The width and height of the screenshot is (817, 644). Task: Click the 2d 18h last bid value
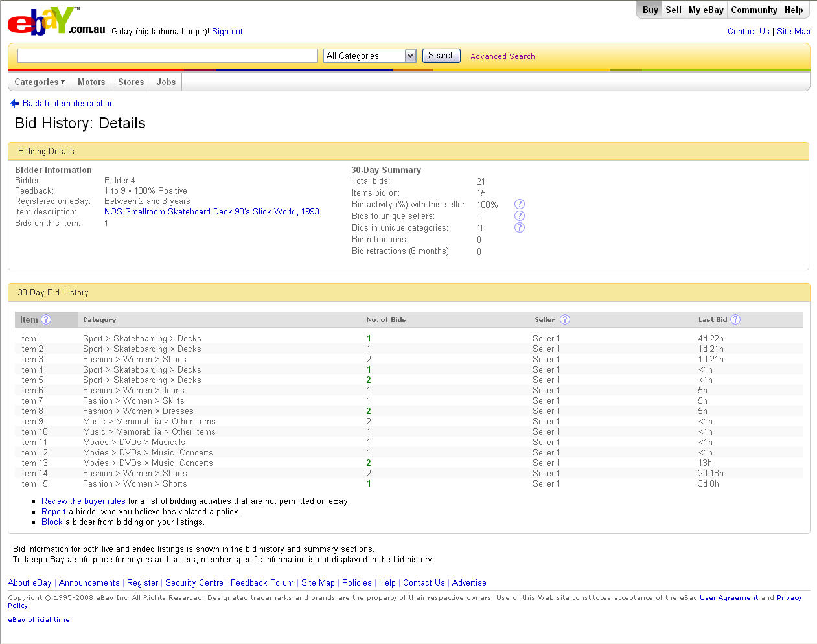point(711,474)
